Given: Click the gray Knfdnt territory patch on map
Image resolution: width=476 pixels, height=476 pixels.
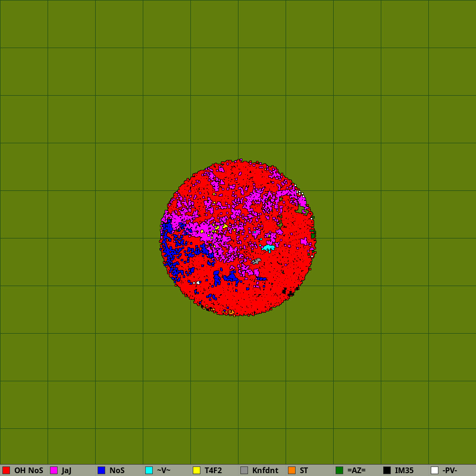Looking at the screenshot, I should pos(257,261).
